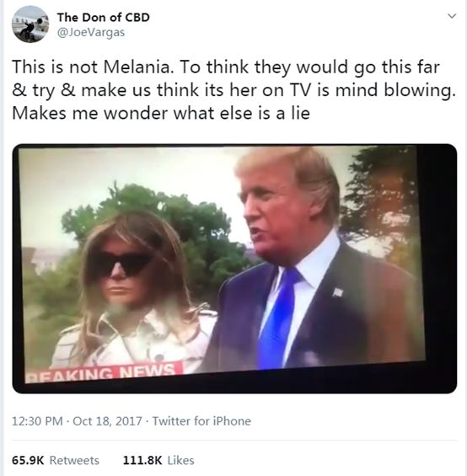This screenshot has height=476, width=467.
Task: Play the embedded news video
Action: click(x=234, y=269)
